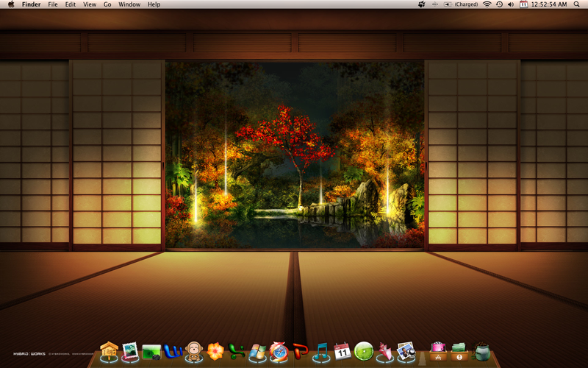This screenshot has width=588, height=368.
Task: Open the Window menu
Action: pos(129,4)
